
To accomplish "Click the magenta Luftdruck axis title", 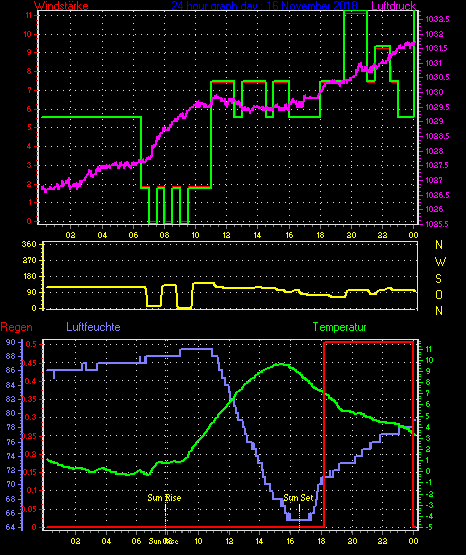I will click(x=393, y=6).
